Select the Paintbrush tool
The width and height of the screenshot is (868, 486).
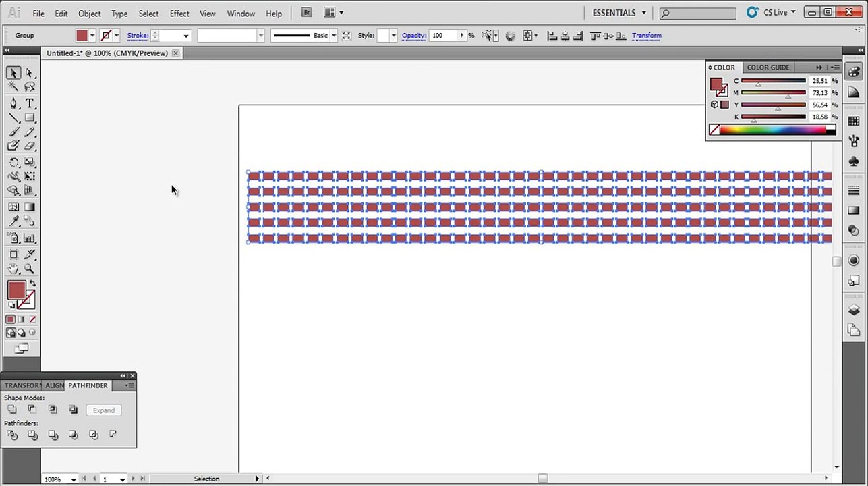click(13, 132)
